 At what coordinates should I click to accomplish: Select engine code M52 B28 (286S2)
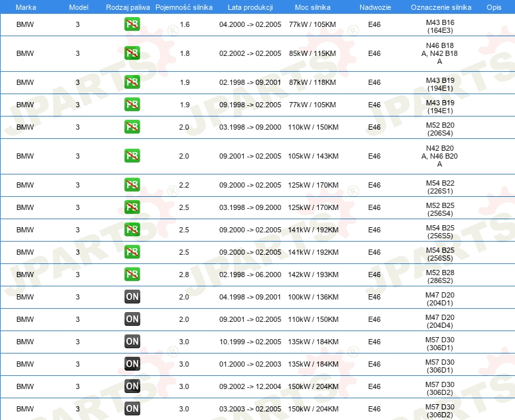[x=440, y=276]
